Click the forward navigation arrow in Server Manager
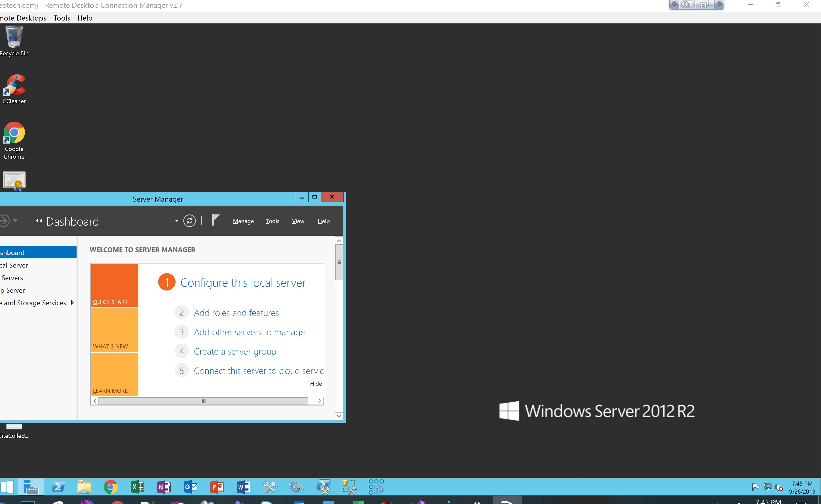The height and width of the screenshot is (504, 821). click(4, 221)
